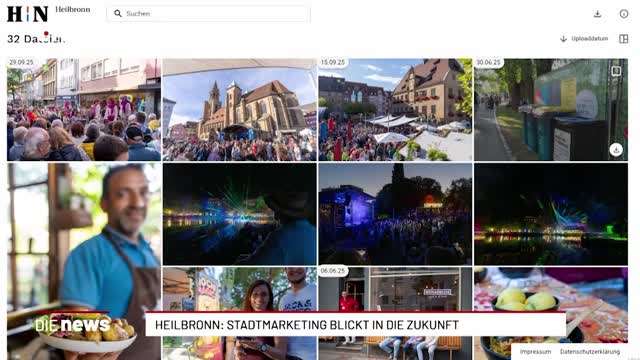
Task: Open the Datenschutzerklärung link
Action: tap(590, 351)
